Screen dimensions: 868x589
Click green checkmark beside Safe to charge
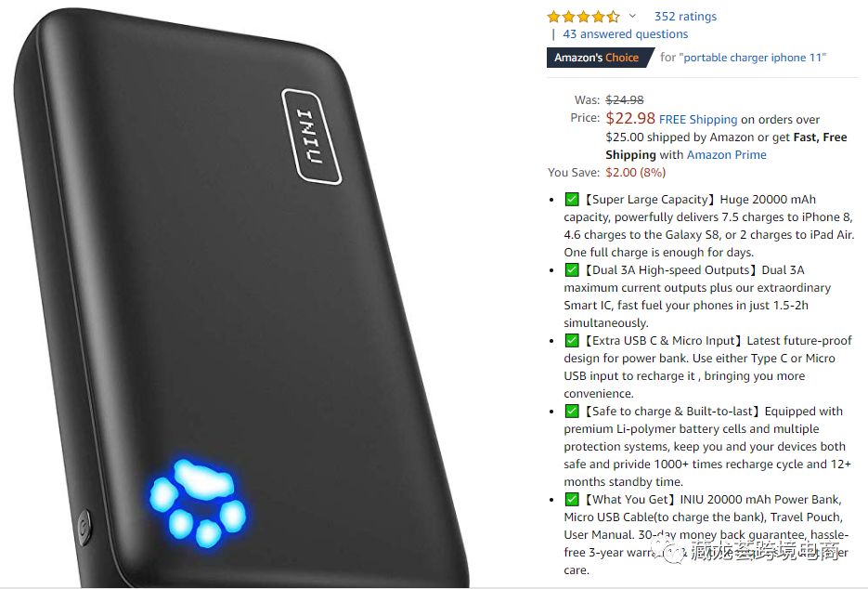point(572,412)
